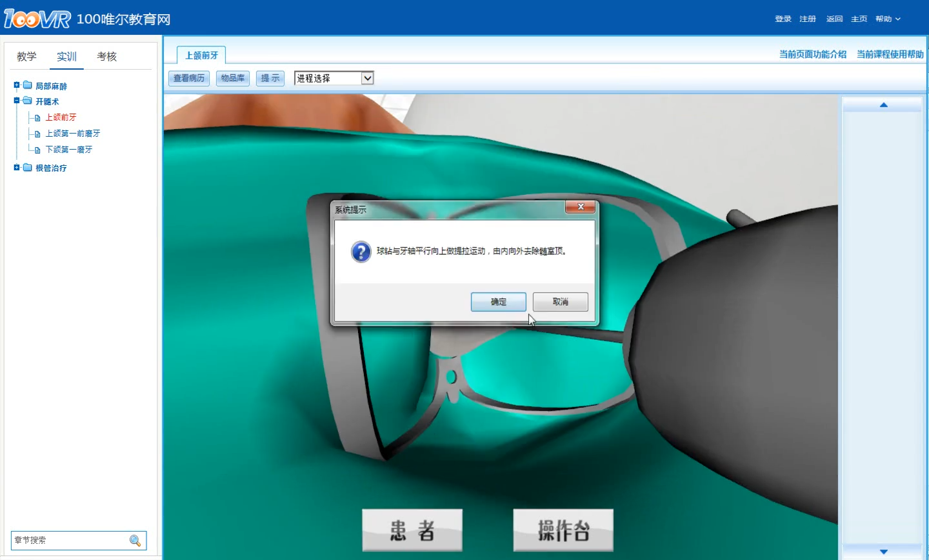Click the blue question mark dialog icon
Viewport: 929px width, 560px height.
361,252
